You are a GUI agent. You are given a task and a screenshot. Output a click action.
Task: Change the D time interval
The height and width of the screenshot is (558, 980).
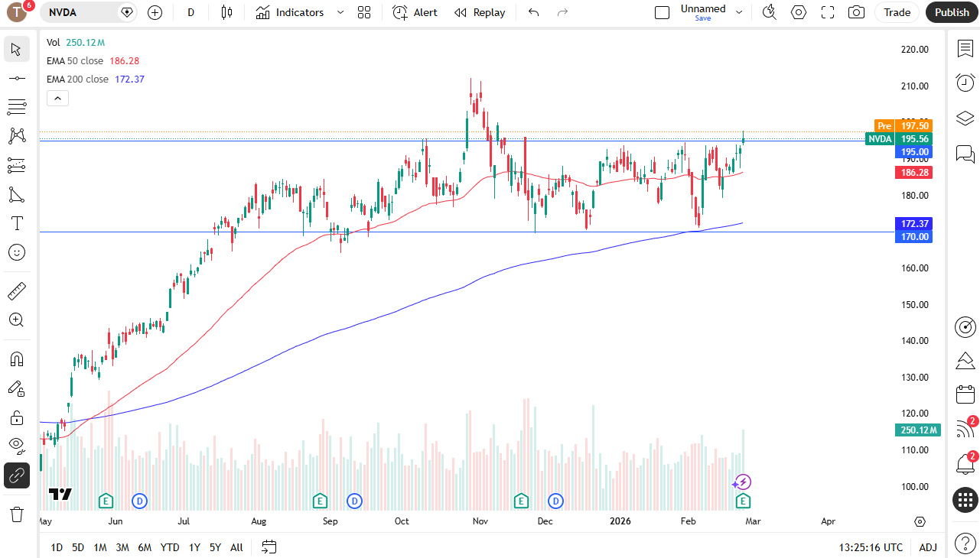point(191,12)
